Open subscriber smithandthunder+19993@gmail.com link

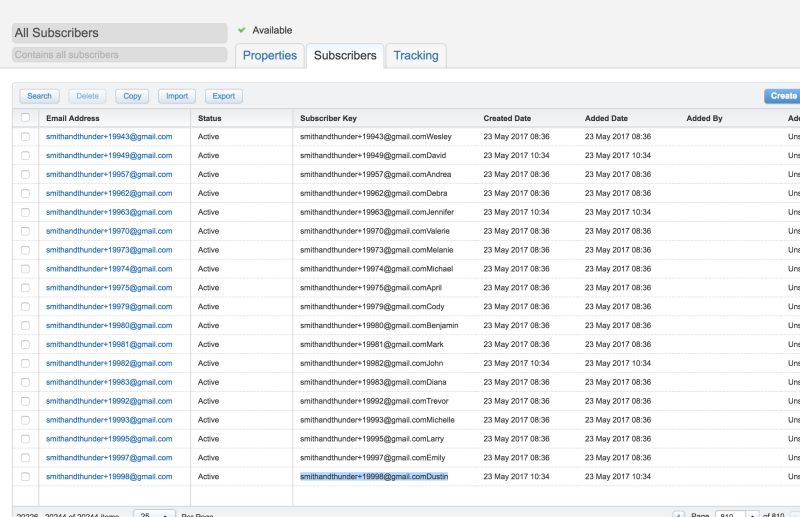click(109, 420)
